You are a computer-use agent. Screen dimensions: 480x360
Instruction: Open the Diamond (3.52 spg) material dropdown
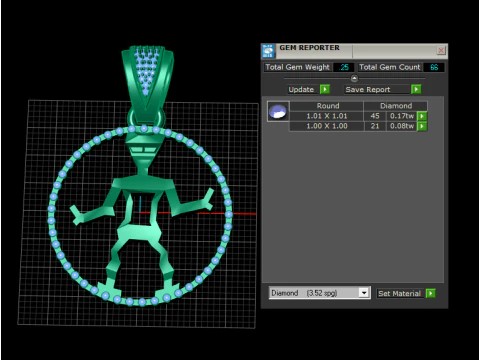point(320,293)
